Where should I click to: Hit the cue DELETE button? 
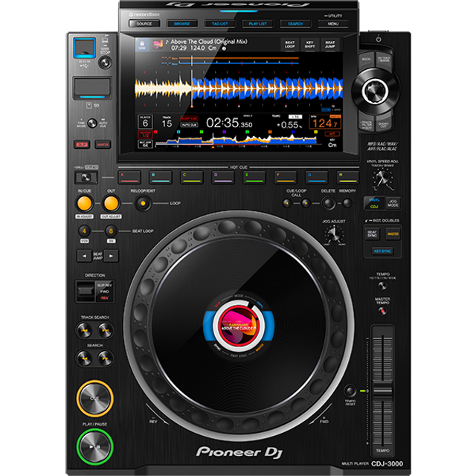(328, 203)
